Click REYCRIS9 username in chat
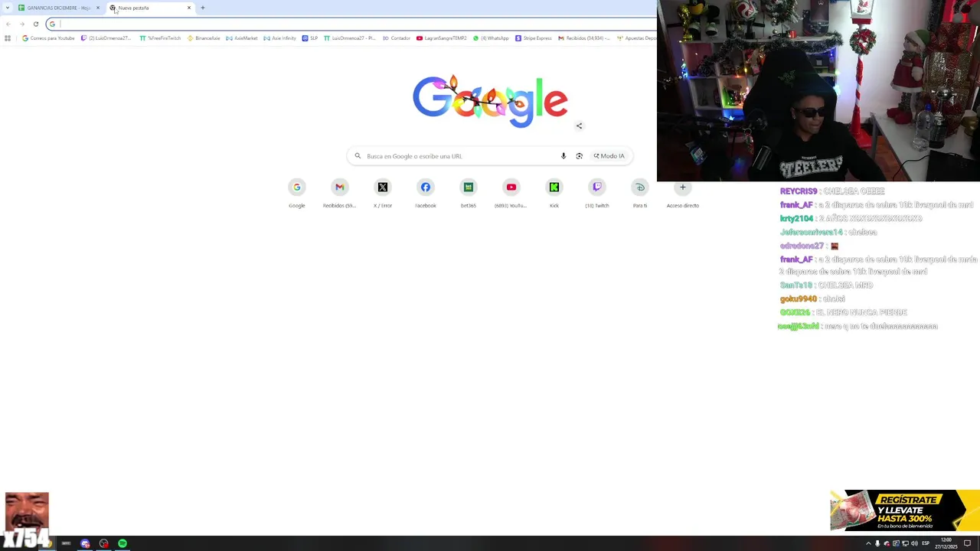980x551 pixels. [799, 191]
